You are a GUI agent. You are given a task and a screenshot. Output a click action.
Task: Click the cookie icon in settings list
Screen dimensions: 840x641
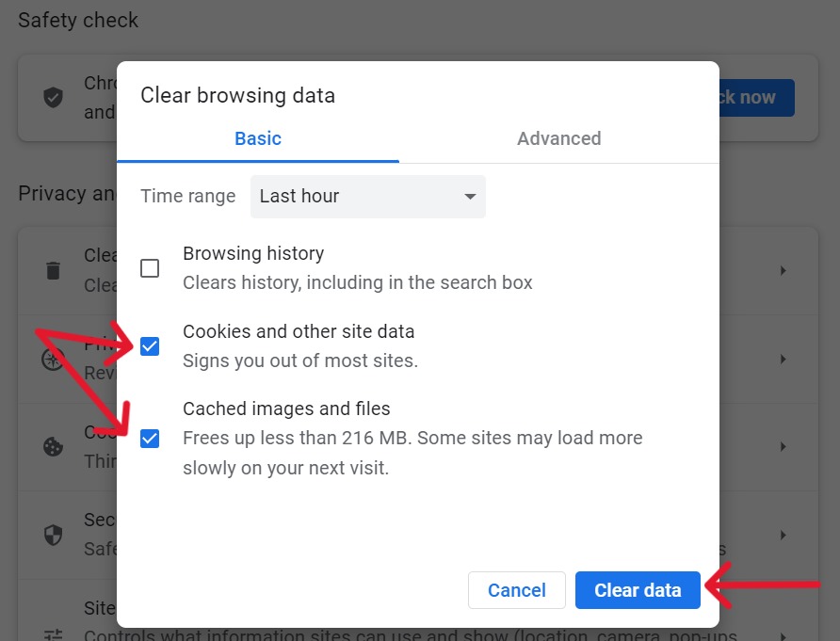coord(53,446)
